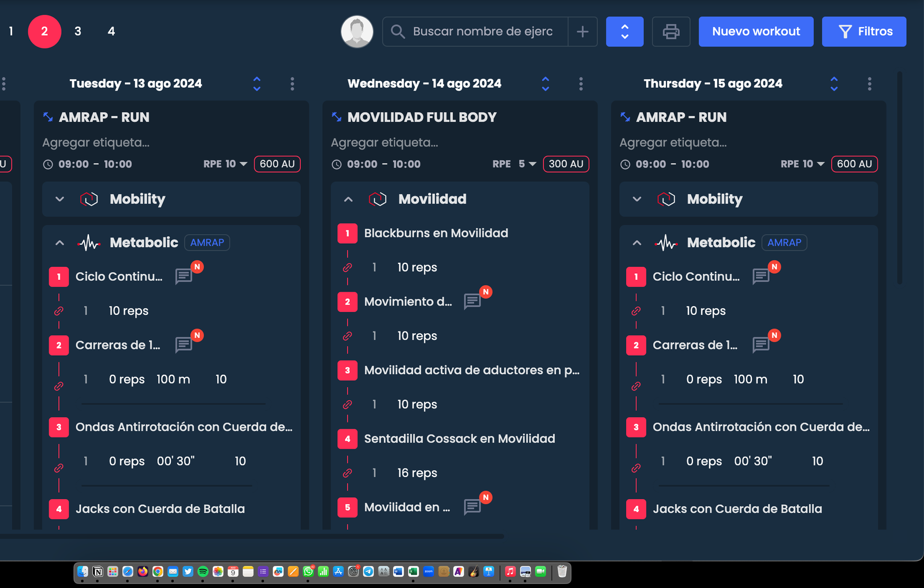Collapse Tuesday's Metabolic section chevron
The image size is (924, 588).
pos(59,243)
